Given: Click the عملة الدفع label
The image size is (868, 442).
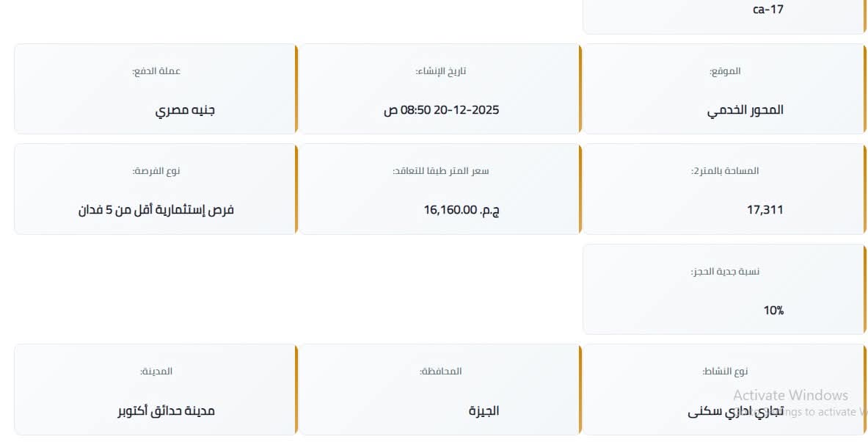Looking at the screenshot, I should (156, 71).
